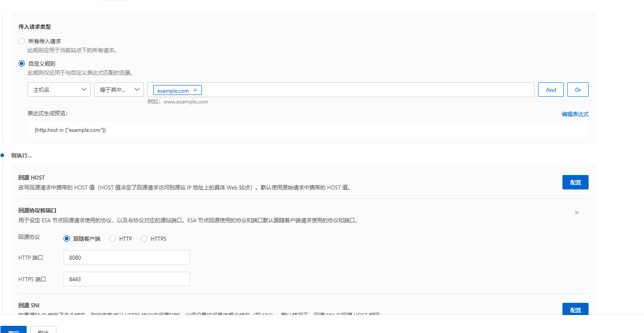The width and height of the screenshot is (644, 333).
Task: Click the 回源协议和端口 heading
Action: pyautogui.click(x=37, y=210)
